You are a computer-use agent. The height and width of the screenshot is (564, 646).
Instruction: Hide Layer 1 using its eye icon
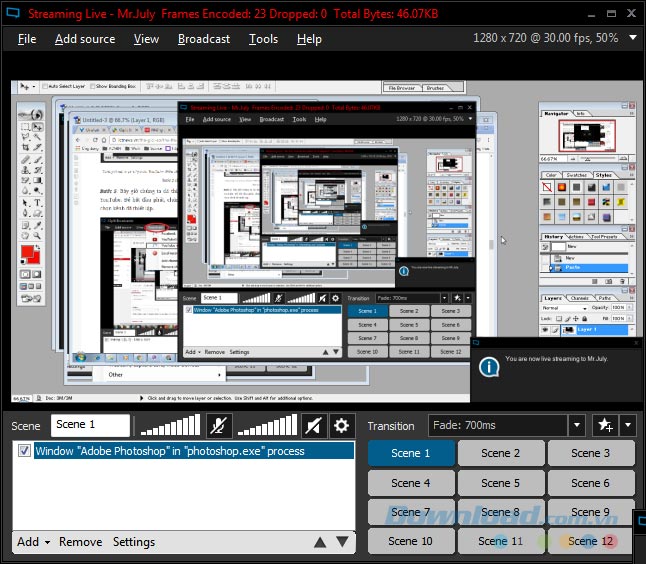tap(545, 330)
